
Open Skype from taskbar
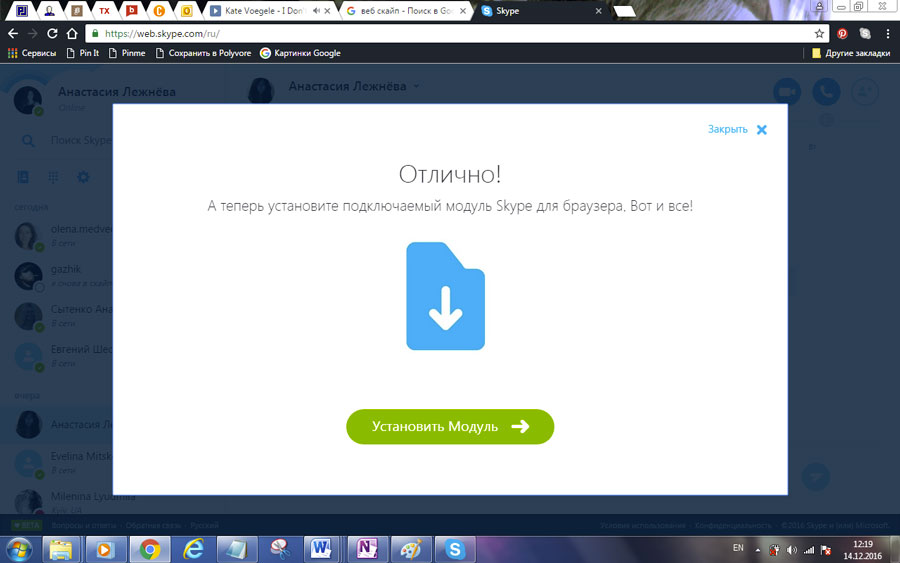point(455,549)
